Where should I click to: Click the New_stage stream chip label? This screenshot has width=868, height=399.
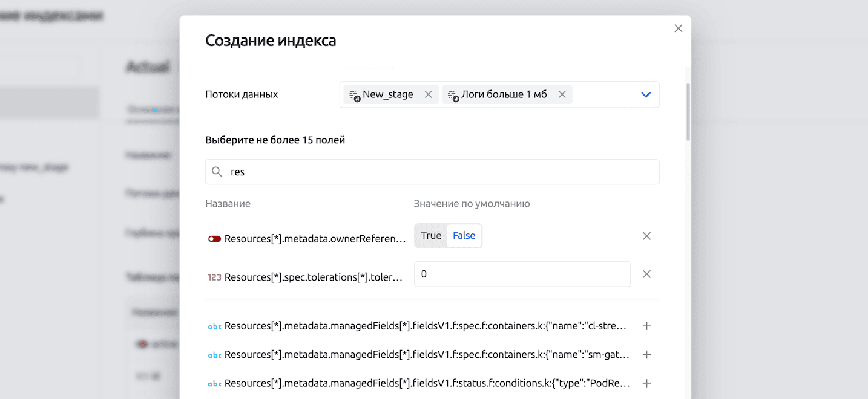click(x=387, y=95)
